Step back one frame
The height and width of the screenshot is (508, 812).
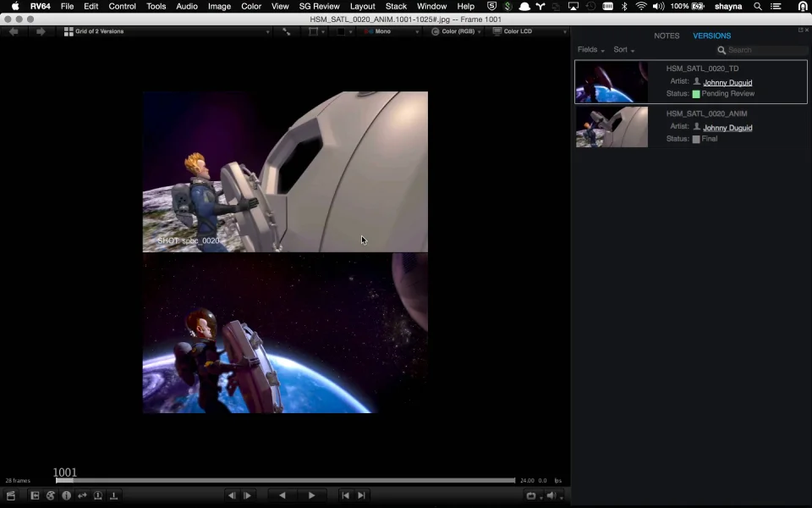pos(232,495)
